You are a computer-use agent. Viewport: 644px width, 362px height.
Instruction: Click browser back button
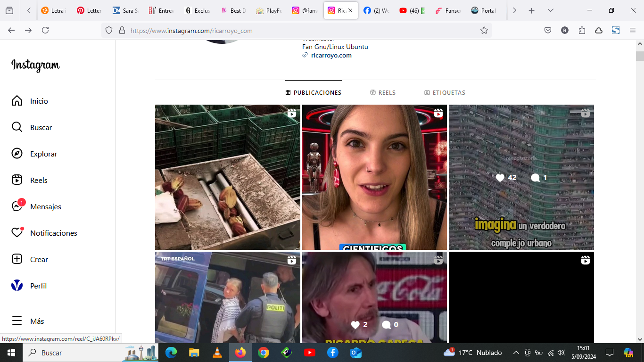pyautogui.click(x=11, y=30)
